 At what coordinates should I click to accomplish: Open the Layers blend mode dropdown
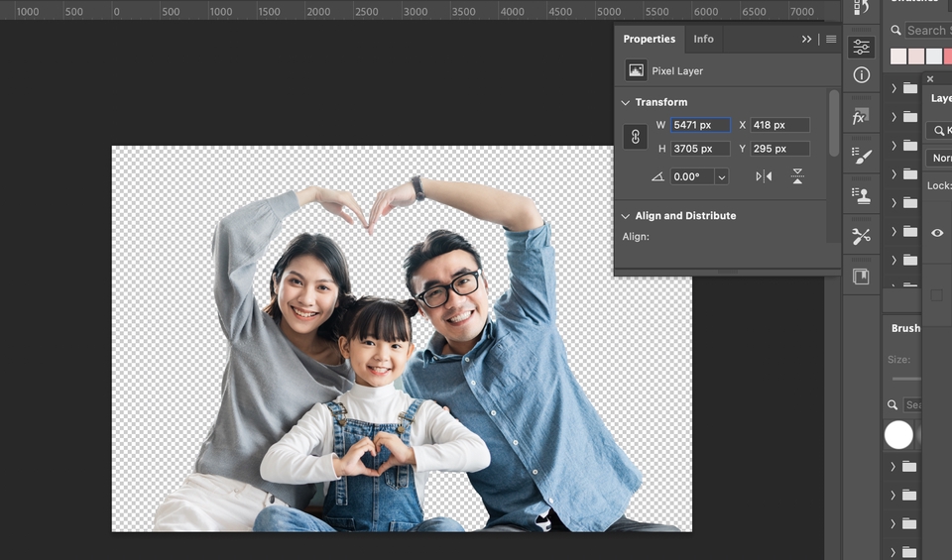point(939,158)
